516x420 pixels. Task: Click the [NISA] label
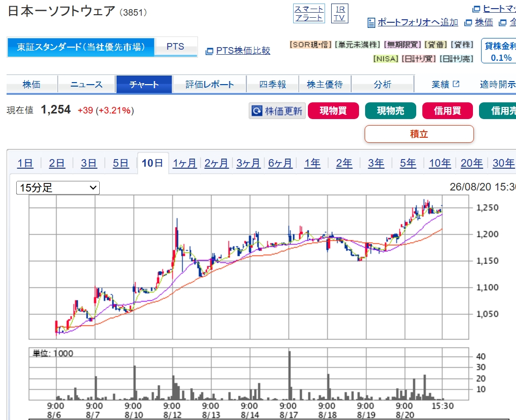point(386,59)
